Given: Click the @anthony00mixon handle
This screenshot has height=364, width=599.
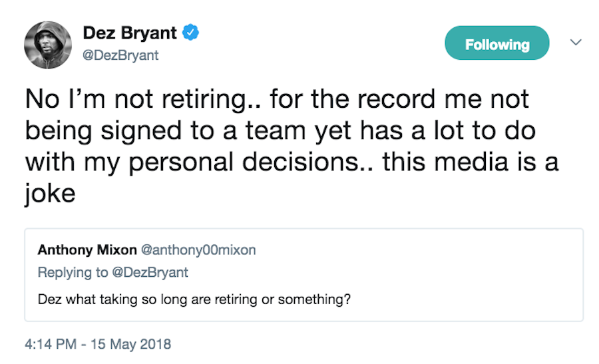Looking at the screenshot, I should pyautogui.click(x=196, y=250).
